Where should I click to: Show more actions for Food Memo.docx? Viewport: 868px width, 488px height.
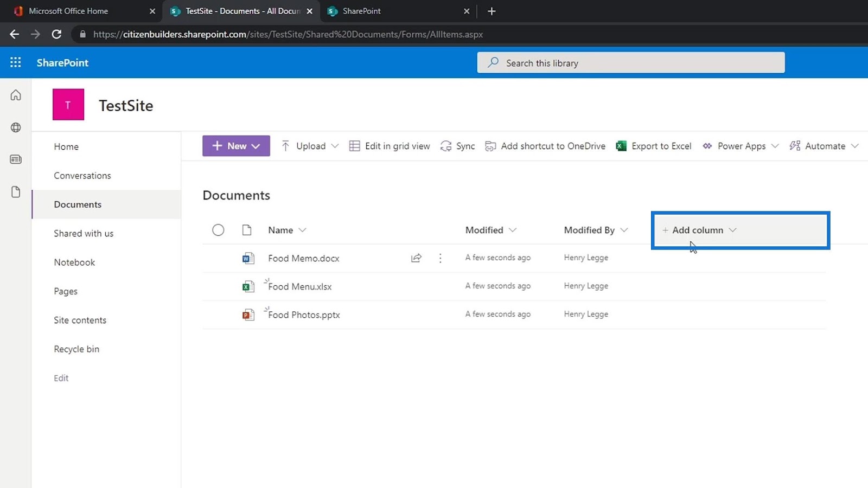pos(440,258)
